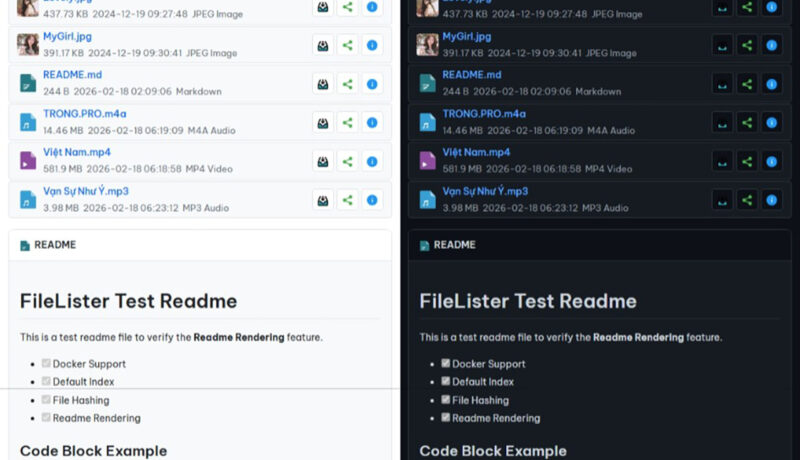Open Vạn Sự Như Ý.mp3 link in light panel

86,191
